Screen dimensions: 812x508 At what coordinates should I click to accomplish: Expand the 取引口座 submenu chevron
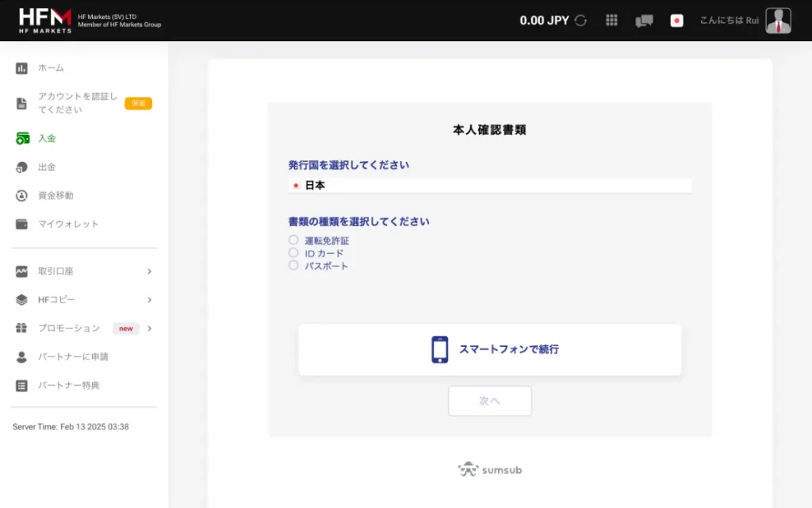tap(149, 271)
